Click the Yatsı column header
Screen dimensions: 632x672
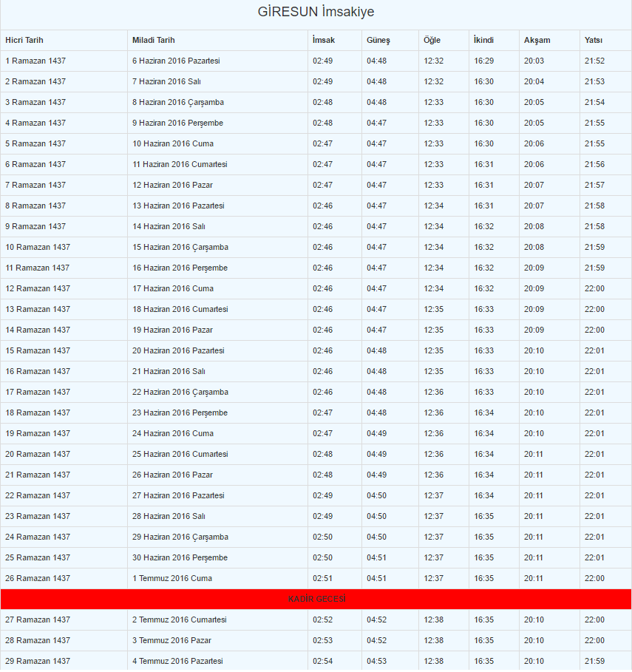pyautogui.click(x=594, y=40)
